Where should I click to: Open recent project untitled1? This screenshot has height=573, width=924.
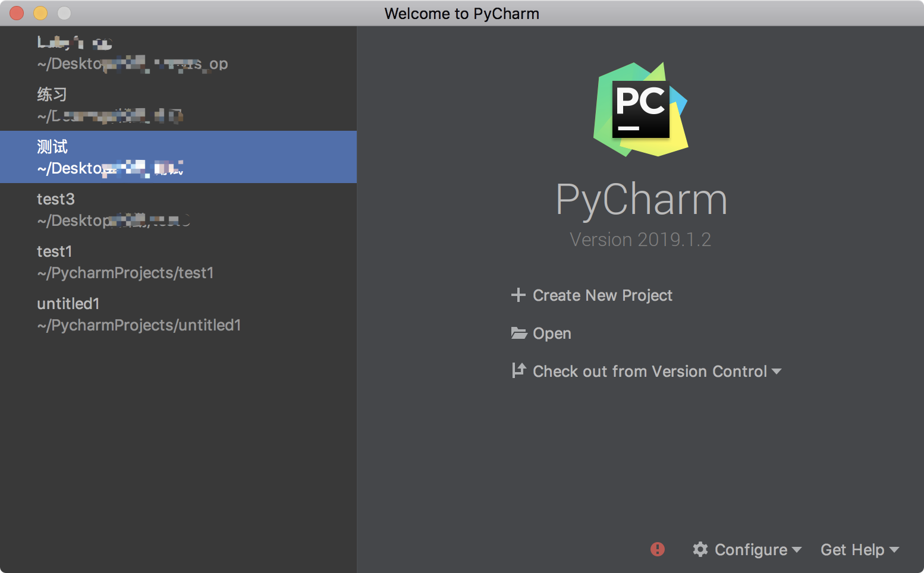click(178, 314)
